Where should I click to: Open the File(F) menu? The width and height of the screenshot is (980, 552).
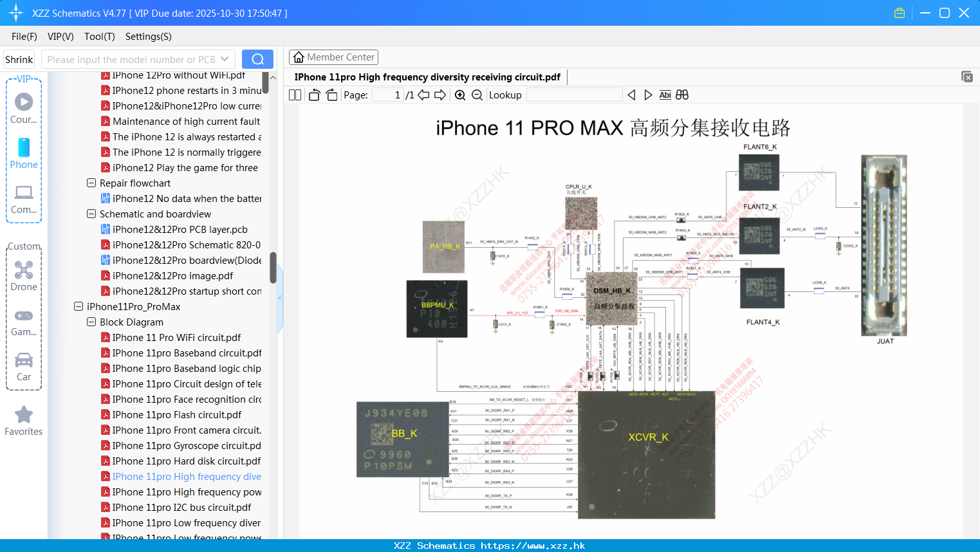24,37
